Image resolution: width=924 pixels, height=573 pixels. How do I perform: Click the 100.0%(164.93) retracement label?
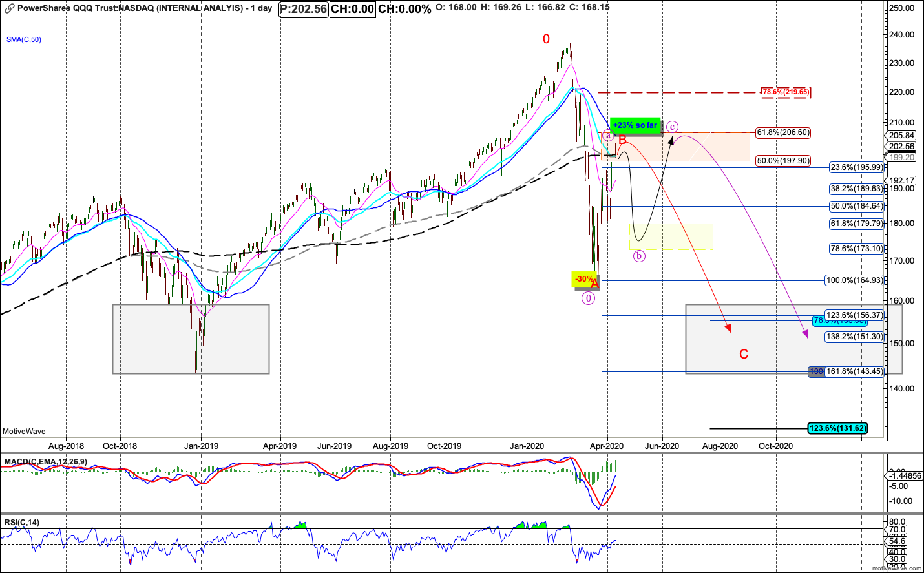(855, 280)
